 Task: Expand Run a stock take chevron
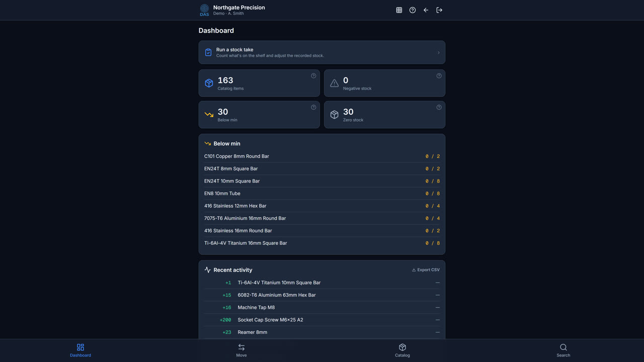tap(438, 52)
